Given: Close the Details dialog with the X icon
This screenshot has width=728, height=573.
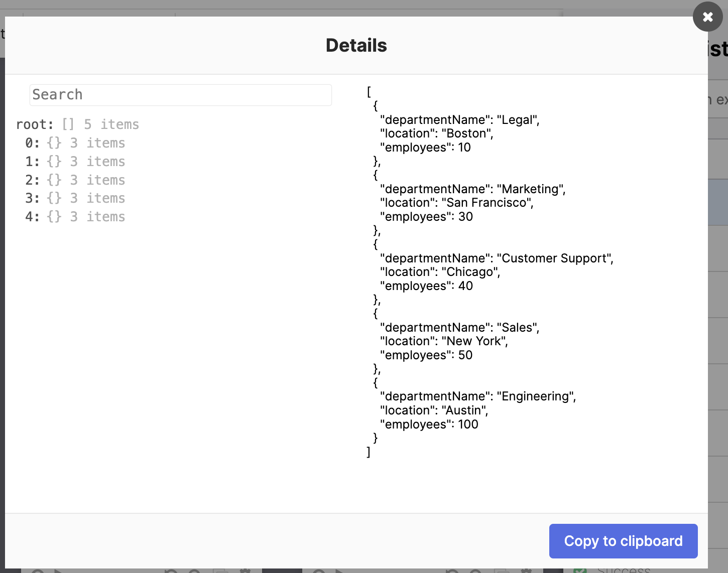Looking at the screenshot, I should pyautogui.click(x=707, y=17).
